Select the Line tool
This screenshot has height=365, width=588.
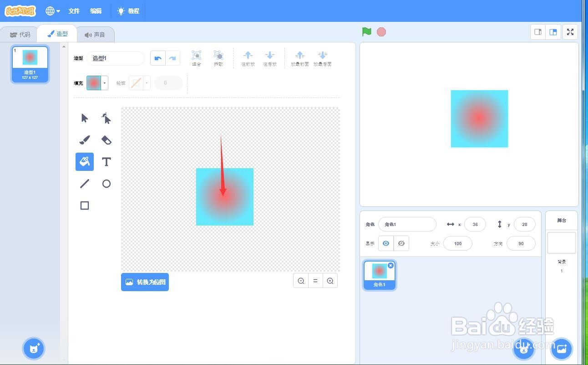click(85, 184)
